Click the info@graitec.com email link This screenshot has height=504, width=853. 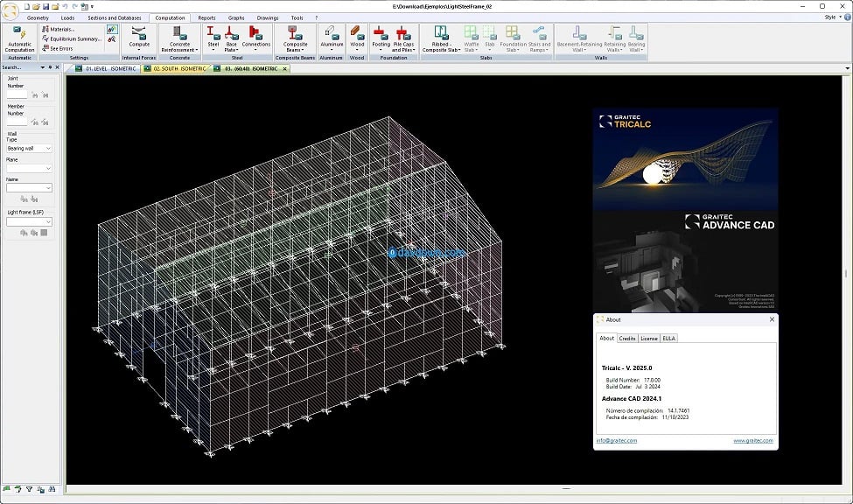[617, 441]
